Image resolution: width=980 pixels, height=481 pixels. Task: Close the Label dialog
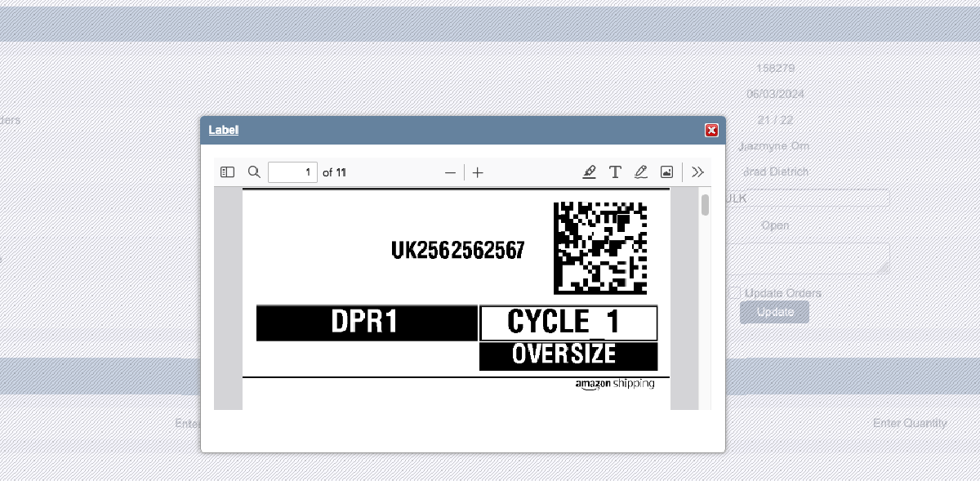coord(711,130)
